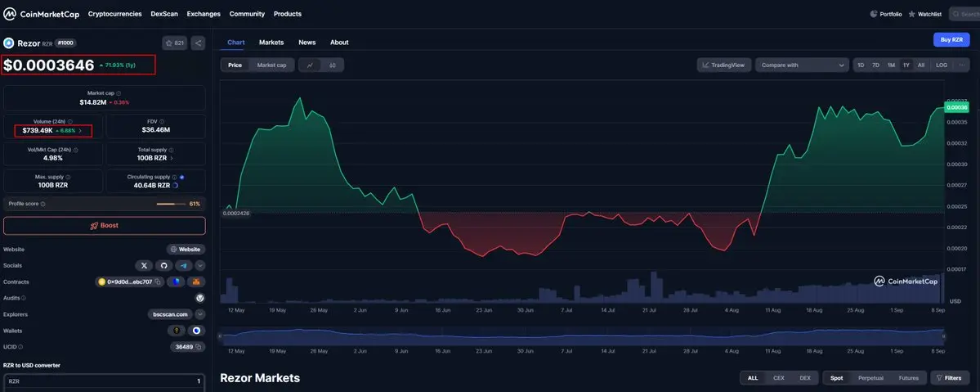The height and width of the screenshot is (392, 980).
Task: Open the Compare with dropdown
Action: 803,65
